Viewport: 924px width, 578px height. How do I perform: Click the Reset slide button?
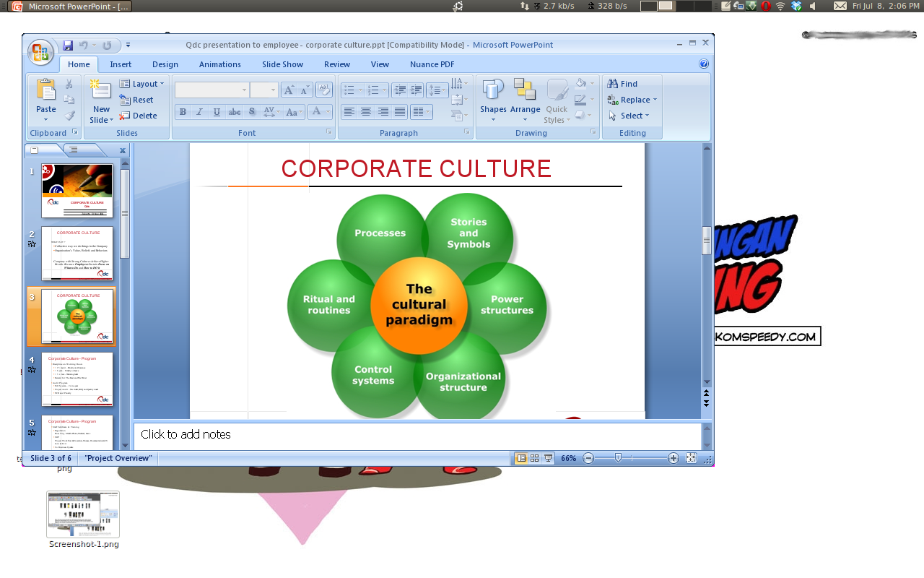coord(136,100)
